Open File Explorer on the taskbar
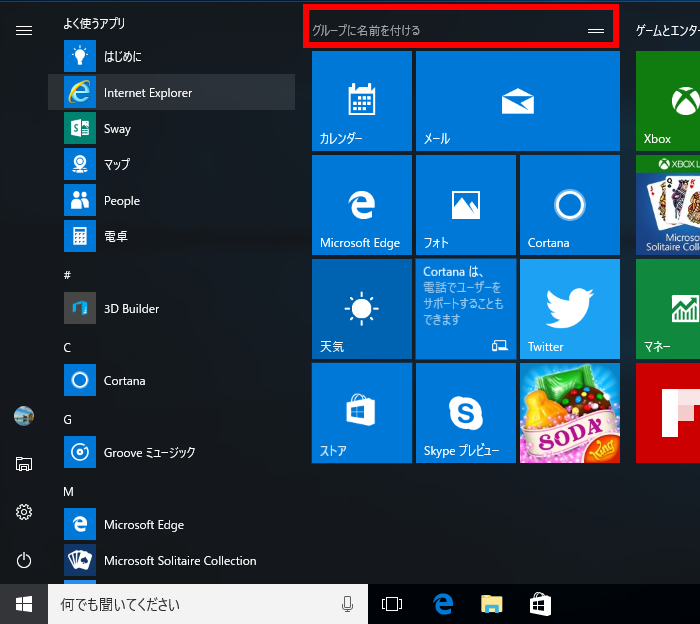 click(492, 604)
